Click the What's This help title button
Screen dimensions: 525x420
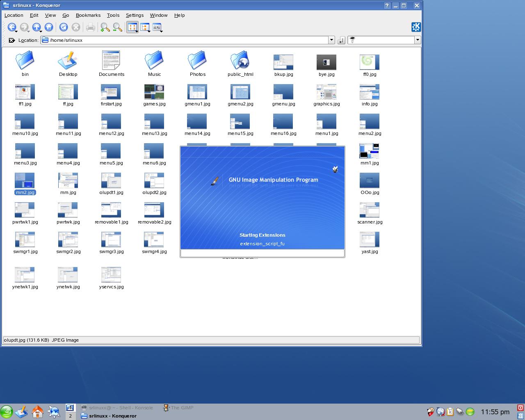[x=387, y=5]
